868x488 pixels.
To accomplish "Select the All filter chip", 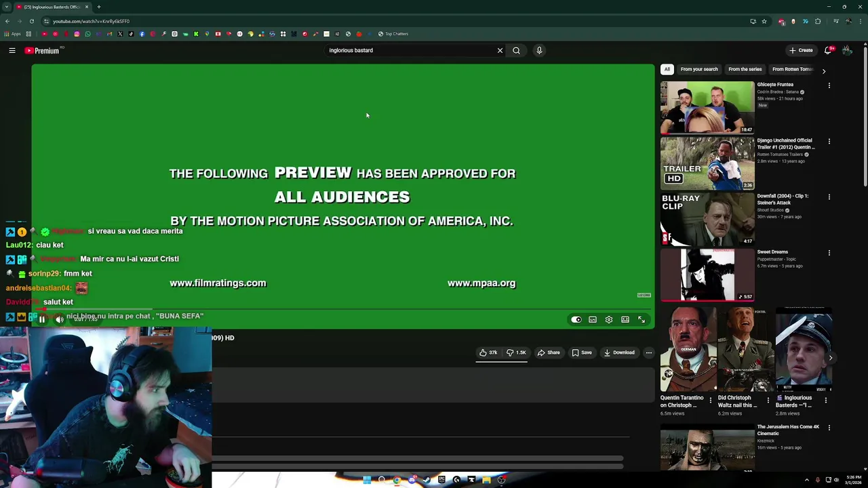I will [x=667, y=69].
